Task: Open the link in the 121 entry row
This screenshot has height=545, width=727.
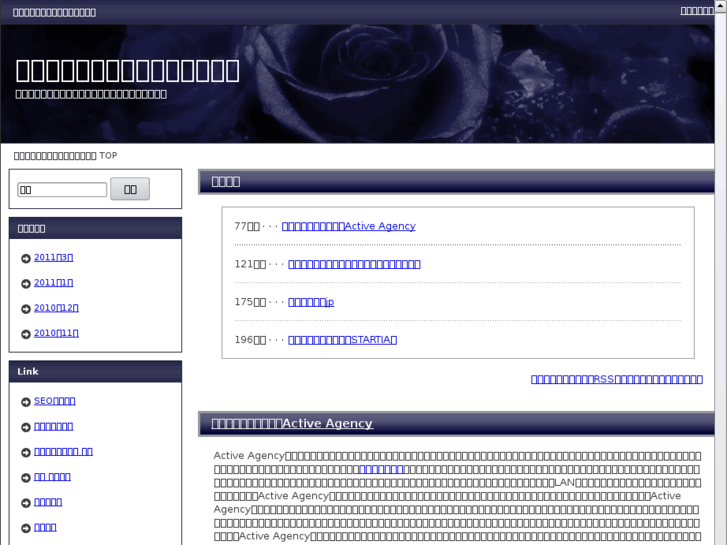Action: pyautogui.click(x=354, y=264)
